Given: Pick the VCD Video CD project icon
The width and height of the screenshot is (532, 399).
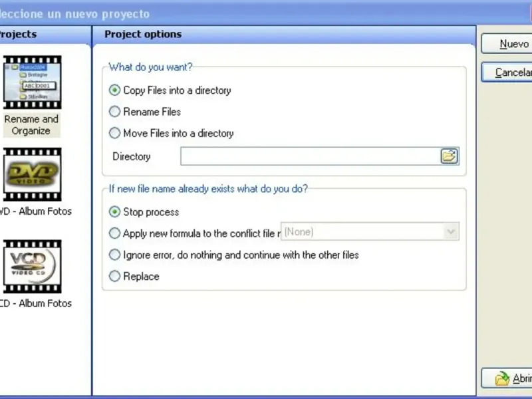Looking at the screenshot, I should pos(32,266).
